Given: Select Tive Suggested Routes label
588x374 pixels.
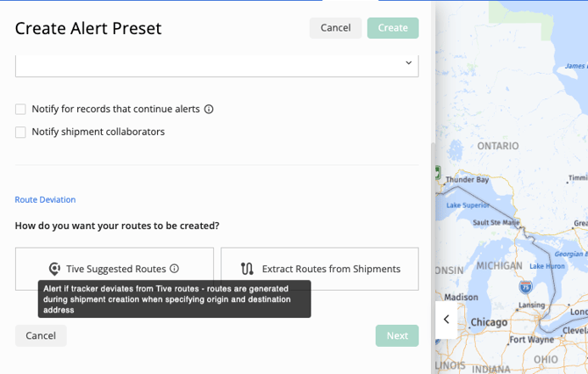Looking at the screenshot, I should tap(116, 269).
